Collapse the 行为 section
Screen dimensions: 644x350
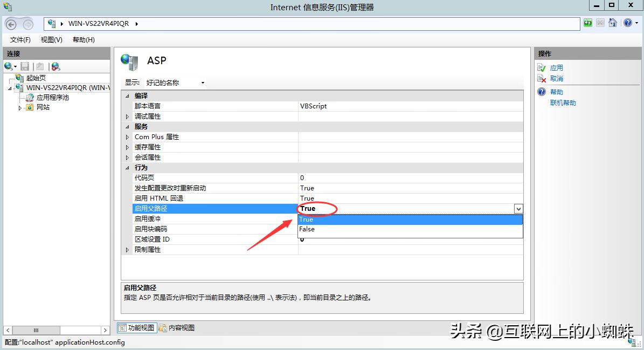tap(127, 168)
